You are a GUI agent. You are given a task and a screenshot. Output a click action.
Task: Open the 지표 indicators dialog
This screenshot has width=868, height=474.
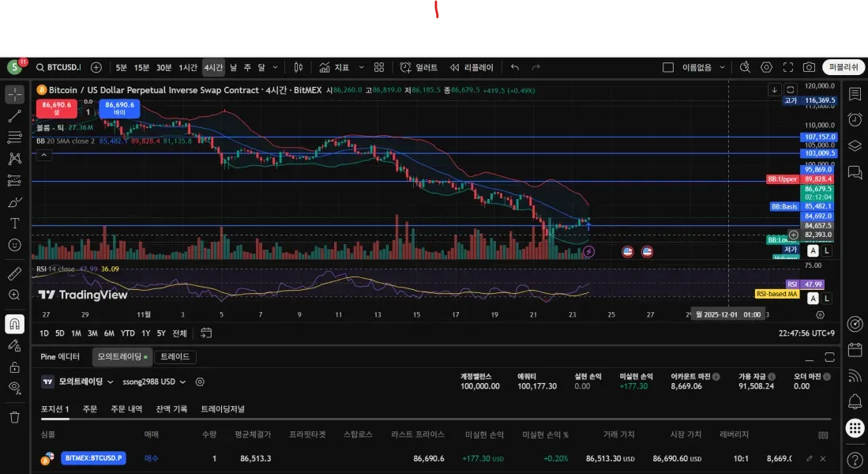point(334,68)
